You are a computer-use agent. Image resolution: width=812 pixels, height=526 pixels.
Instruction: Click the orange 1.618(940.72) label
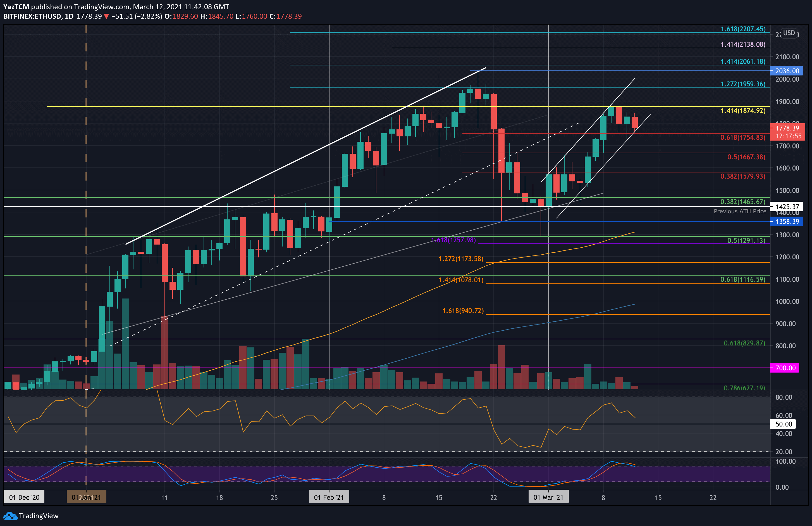(463, 311)
